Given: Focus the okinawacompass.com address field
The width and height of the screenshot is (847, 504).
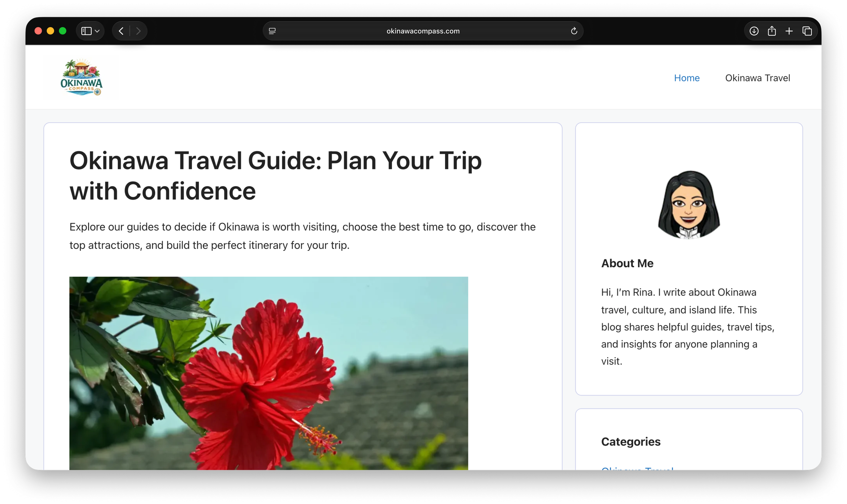Looking at the screenshot, I should [423, 31].
